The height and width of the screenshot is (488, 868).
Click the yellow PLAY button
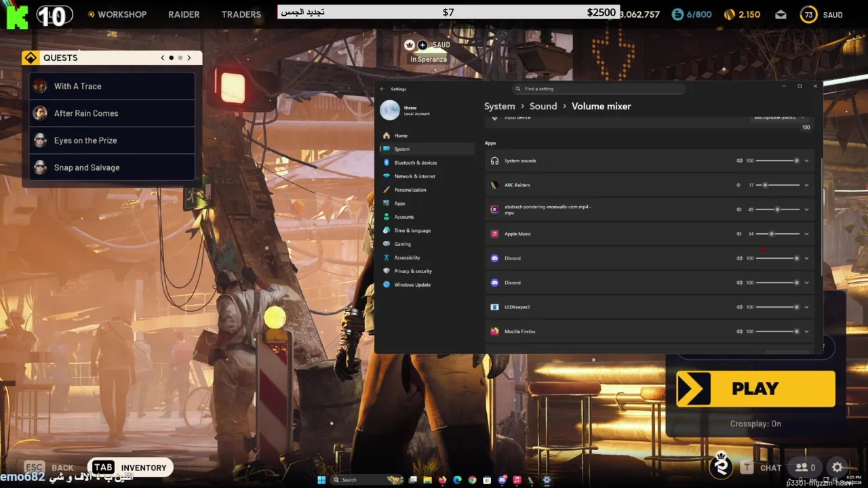point(755,388)
